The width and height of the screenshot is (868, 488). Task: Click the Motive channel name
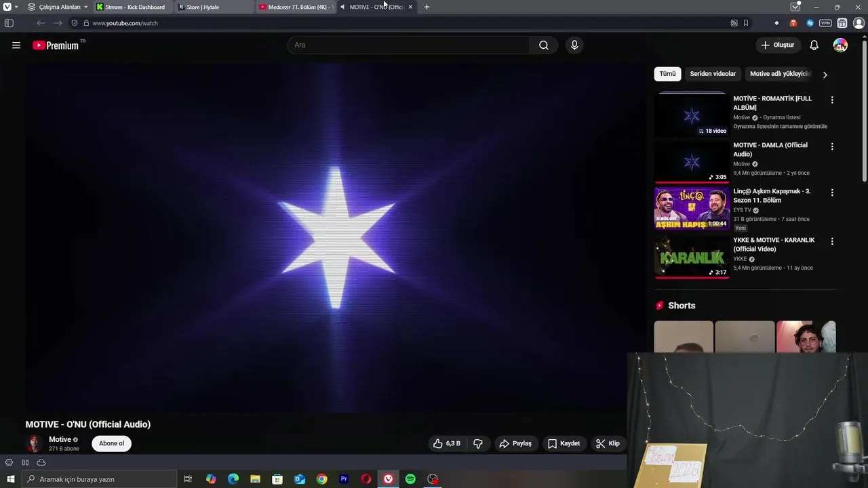pos(60,439)
